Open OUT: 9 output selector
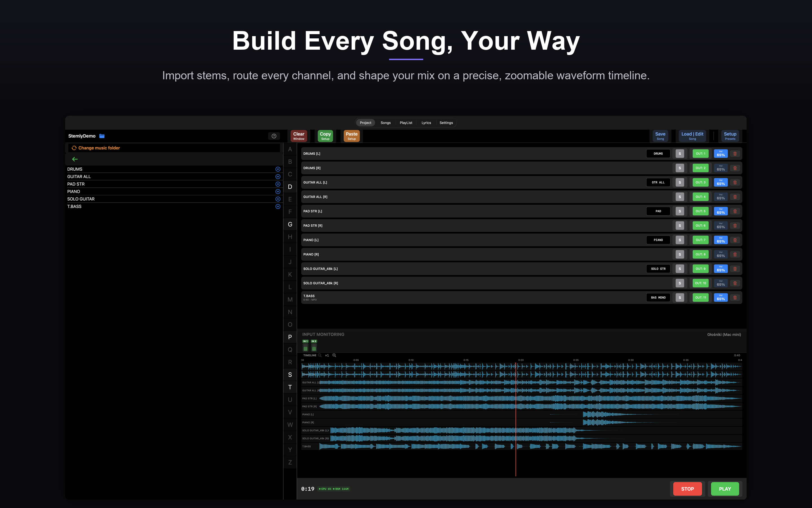812x508 pixels. (x=701, y=269)
